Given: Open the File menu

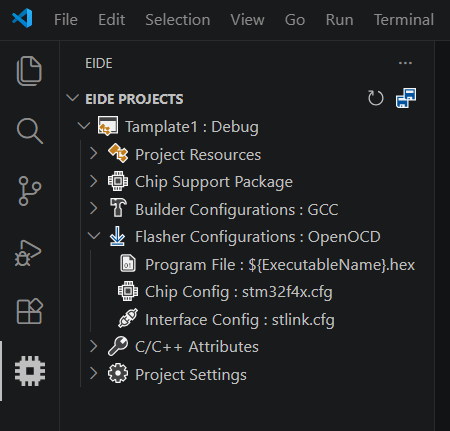Looking at the screenshot, I should click(x=66, y=20).
